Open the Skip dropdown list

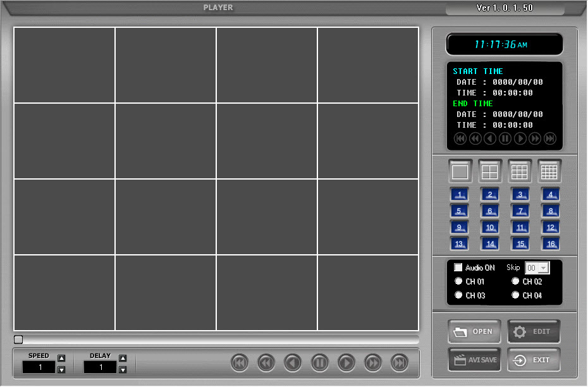pyautogui.click(x=544, y=268)
